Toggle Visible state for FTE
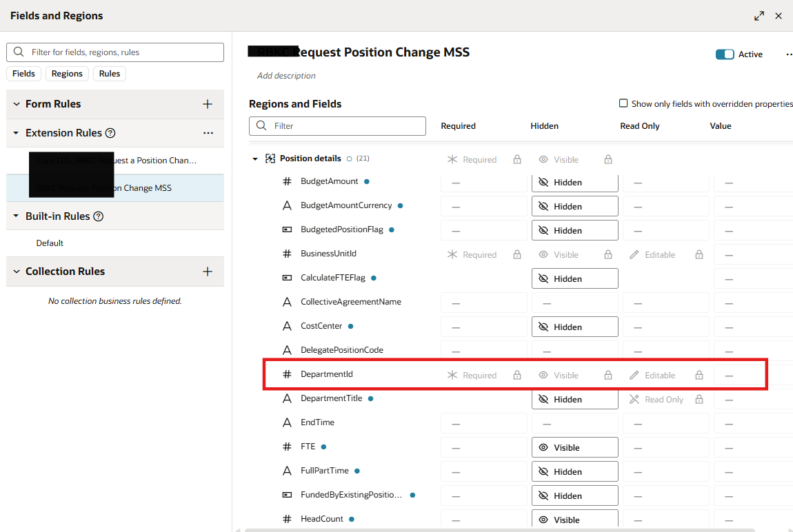 [574, 448]
